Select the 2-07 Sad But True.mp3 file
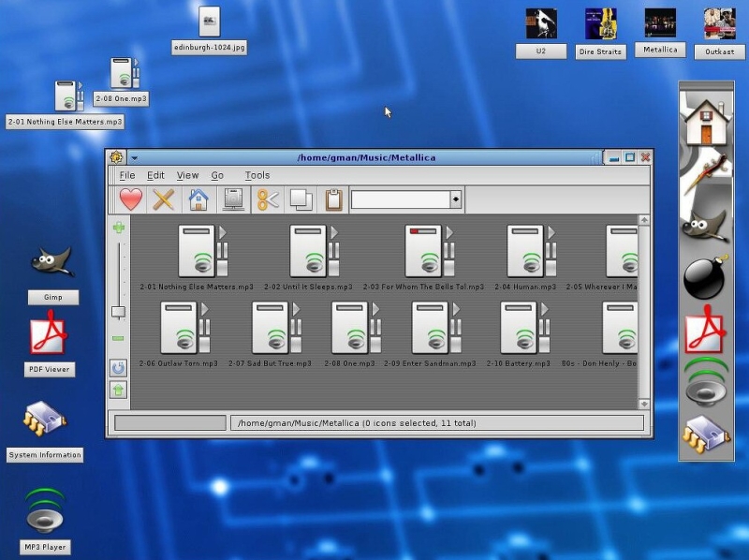The image size is (749, 560). (x=270, y=334)
